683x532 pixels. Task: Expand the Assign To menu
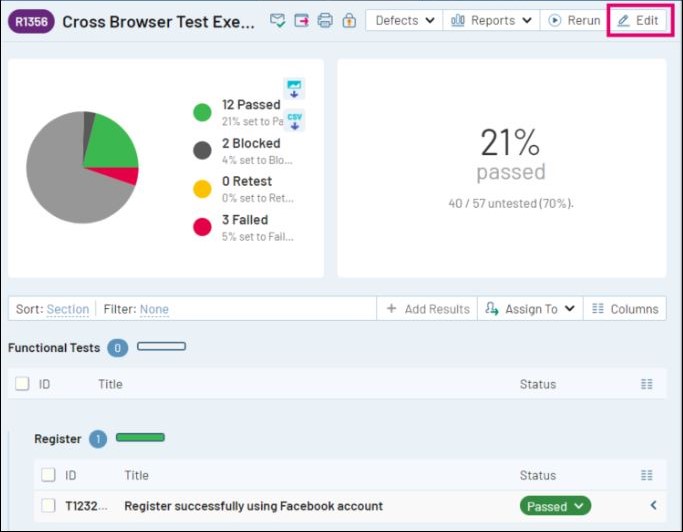pyautogui.click(x=530, y=309)
